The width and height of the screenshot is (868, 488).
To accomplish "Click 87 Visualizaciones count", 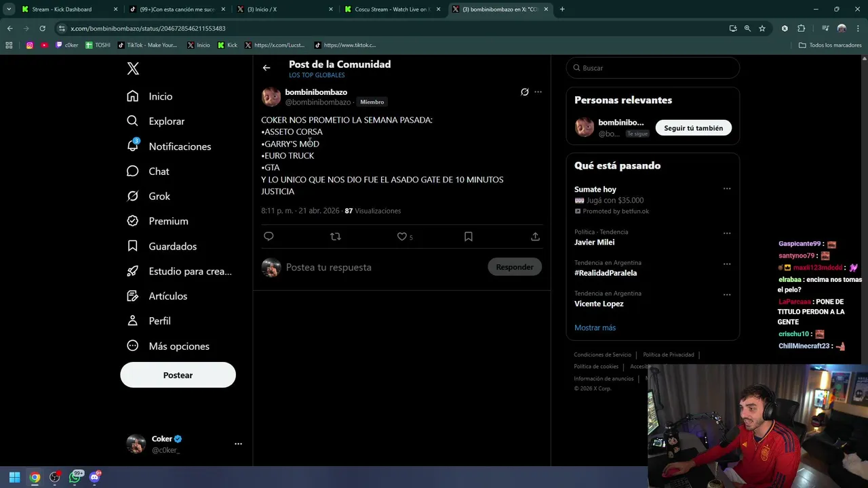I will point(372,211).
